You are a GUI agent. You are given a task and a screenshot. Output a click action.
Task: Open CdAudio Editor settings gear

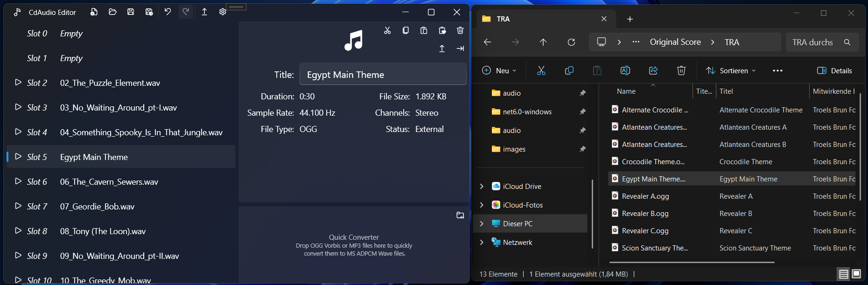coord(223,12)
